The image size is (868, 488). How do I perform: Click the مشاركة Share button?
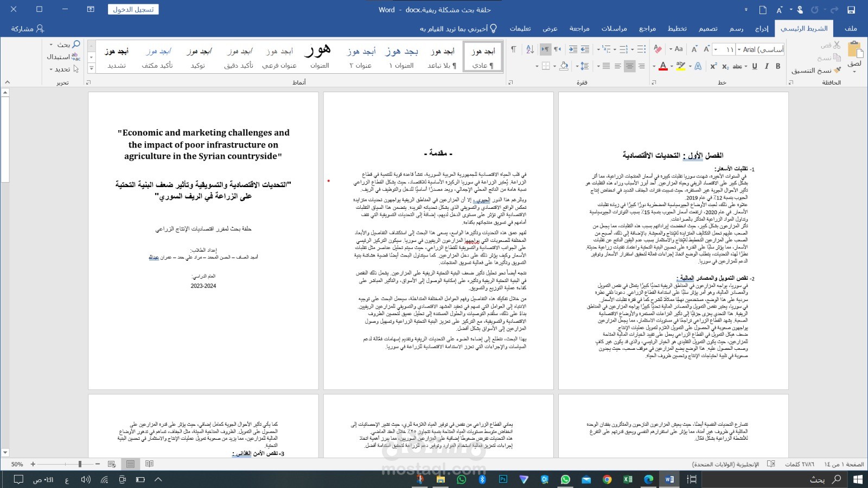(28, 28)
